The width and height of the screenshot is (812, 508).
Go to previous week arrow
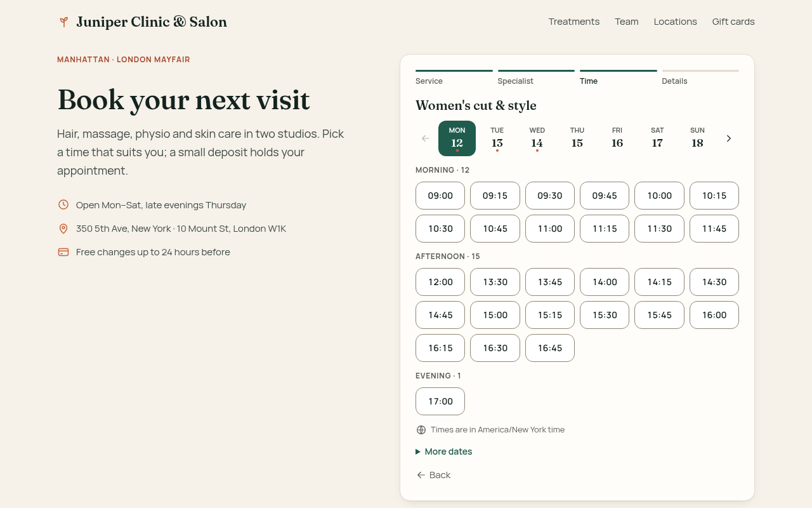pyautogui.click(x=426, y=138)
